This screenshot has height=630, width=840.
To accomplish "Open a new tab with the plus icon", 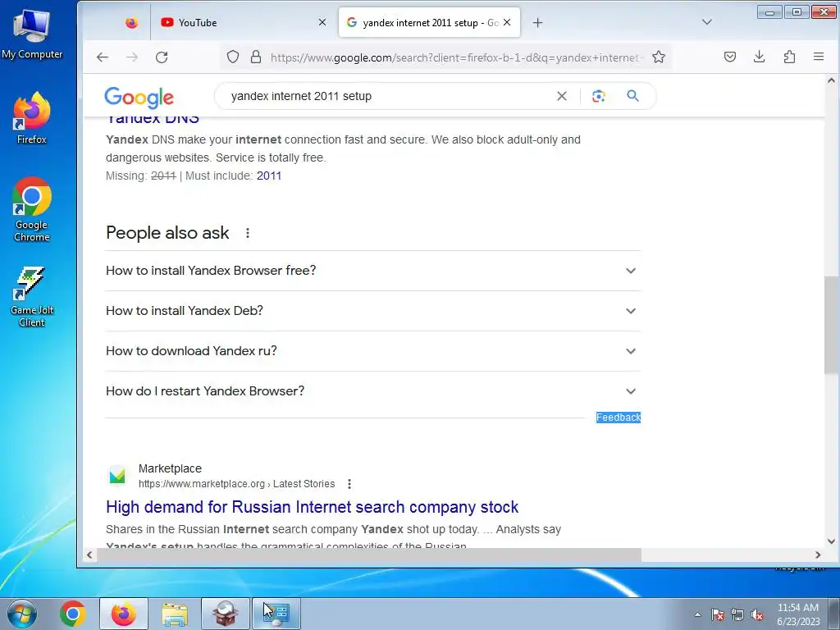I will pos(538,22).
